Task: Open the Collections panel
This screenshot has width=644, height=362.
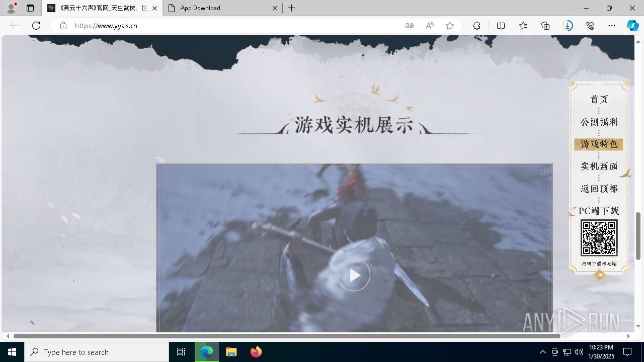Action: click(545, 26)
